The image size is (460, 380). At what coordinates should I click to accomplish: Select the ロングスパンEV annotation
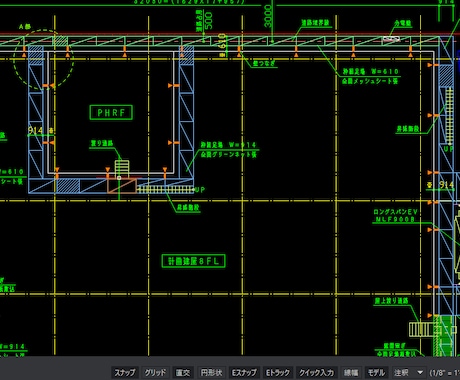[395, 212]
